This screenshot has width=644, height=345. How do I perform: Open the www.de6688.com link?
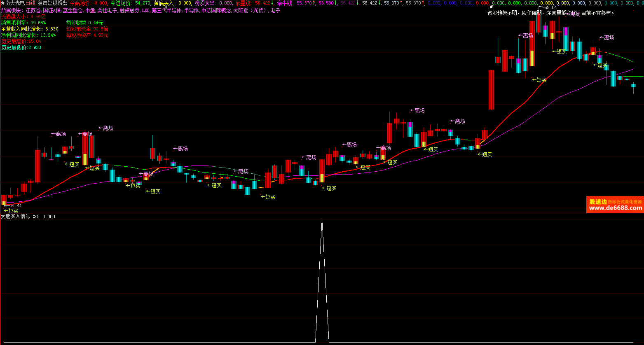point(615,208)
